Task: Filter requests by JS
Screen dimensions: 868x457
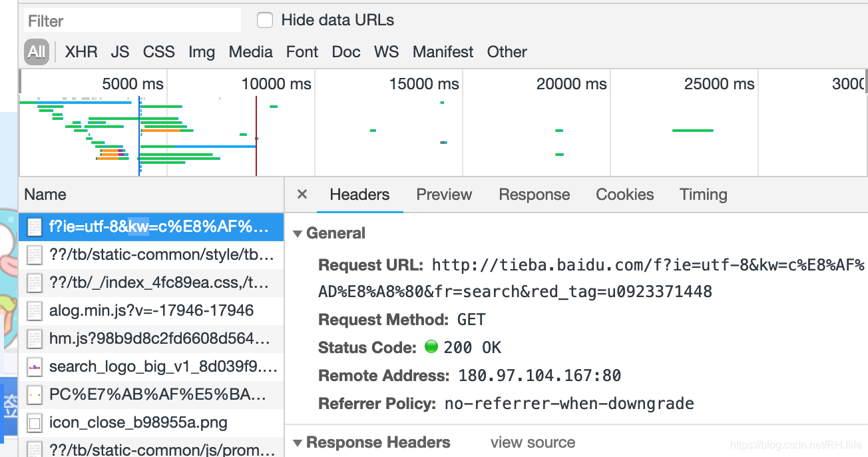Action: click(x=120, y=52)
